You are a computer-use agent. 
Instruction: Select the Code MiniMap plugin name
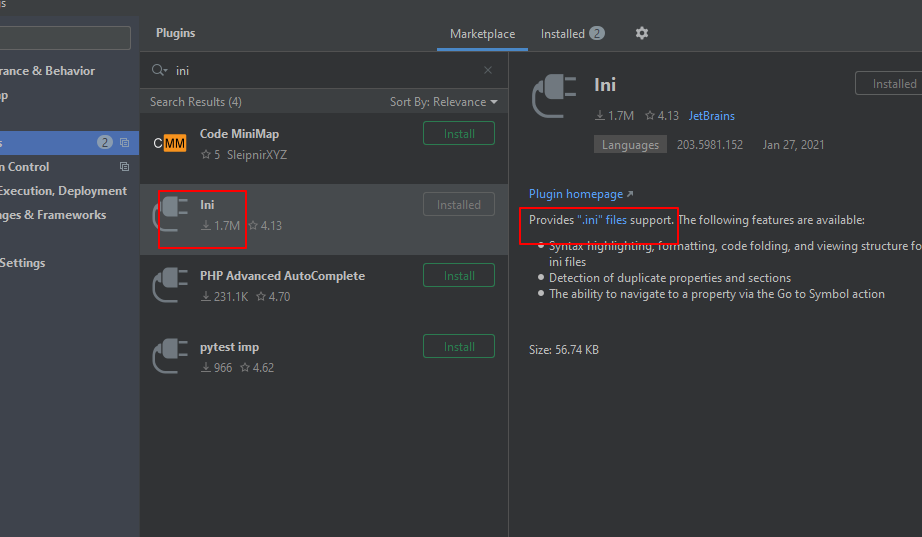point(239,134)
